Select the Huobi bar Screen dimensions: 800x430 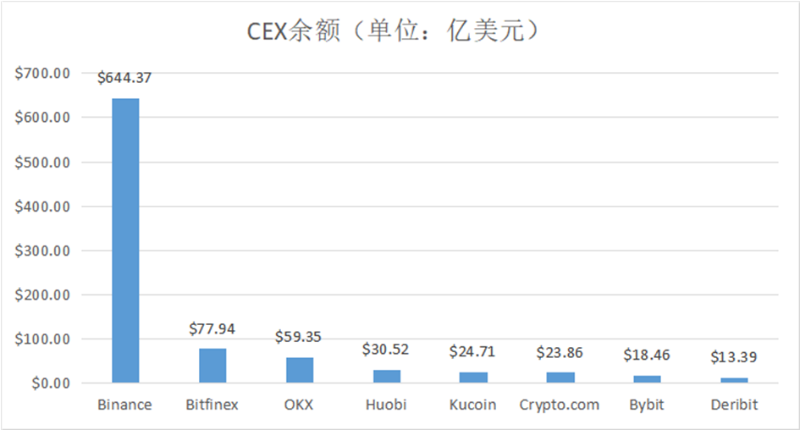tap(387, 376)
